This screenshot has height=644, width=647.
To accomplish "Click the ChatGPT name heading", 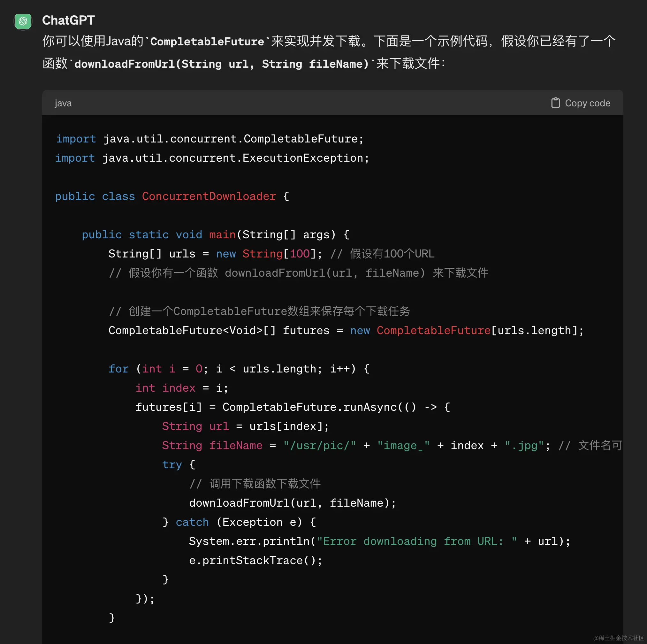I will coord(68,20).
